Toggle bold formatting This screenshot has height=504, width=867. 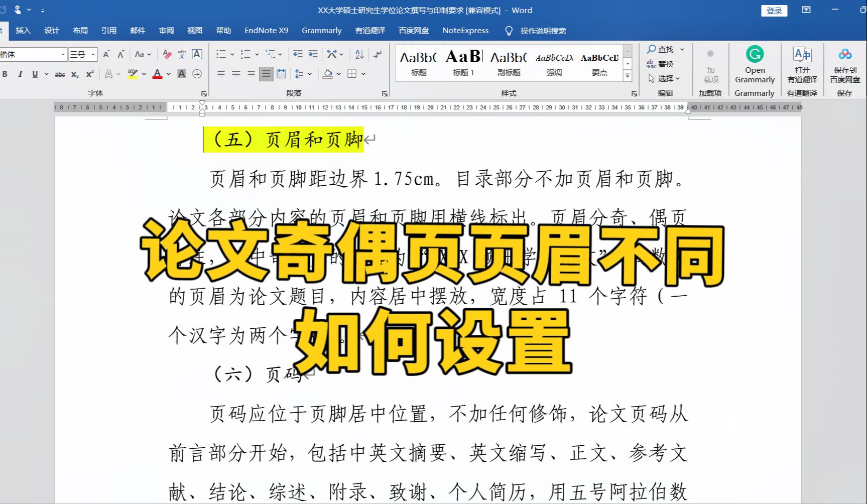[5, 74]
